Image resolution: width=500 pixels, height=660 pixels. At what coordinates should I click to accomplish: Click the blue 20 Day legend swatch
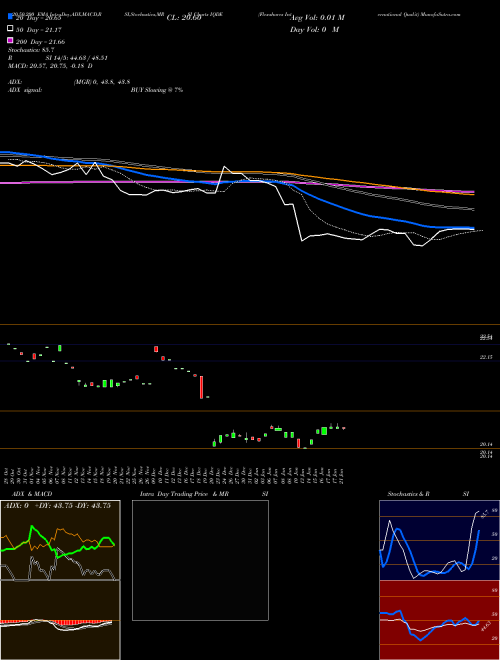(10, 17)
